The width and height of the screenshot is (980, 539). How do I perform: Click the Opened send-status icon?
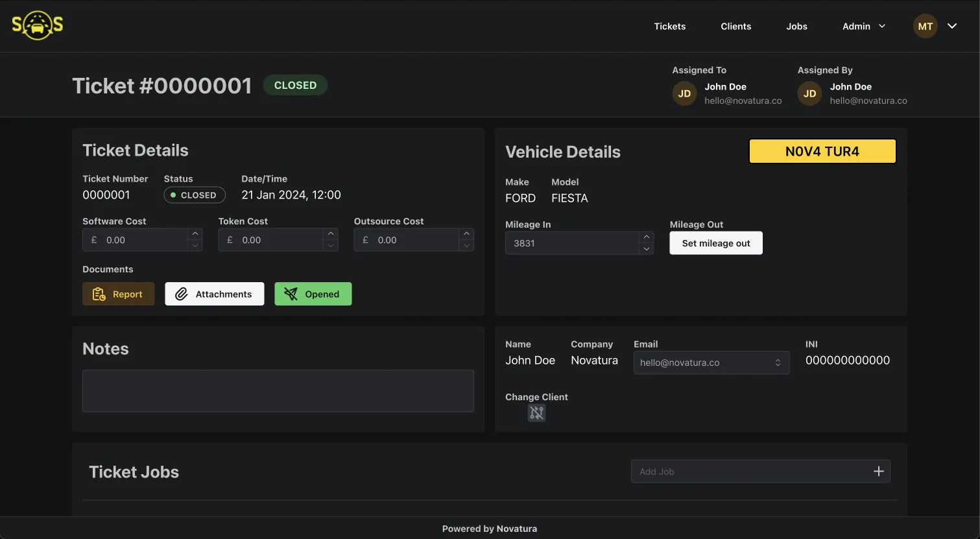click(290, 293)
